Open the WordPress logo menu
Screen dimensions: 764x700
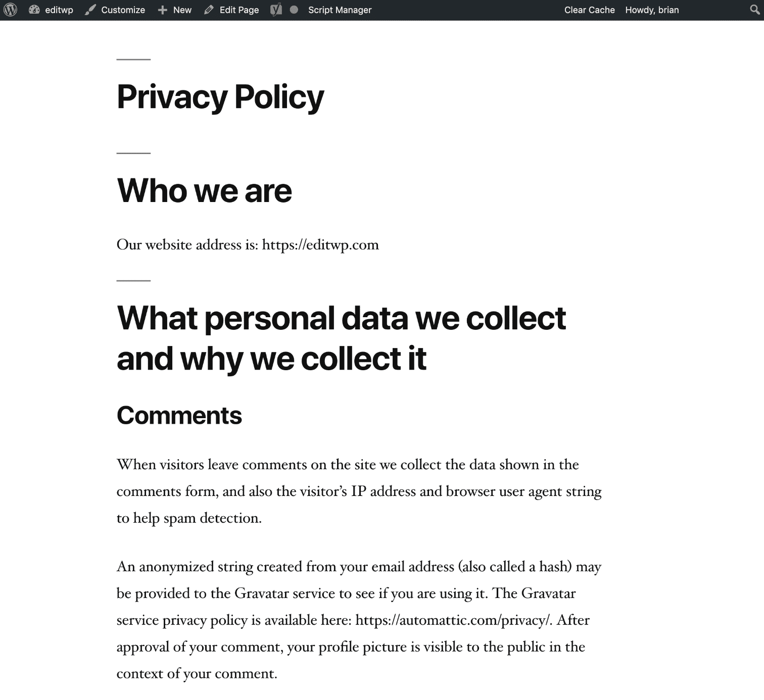coord(10,10)
